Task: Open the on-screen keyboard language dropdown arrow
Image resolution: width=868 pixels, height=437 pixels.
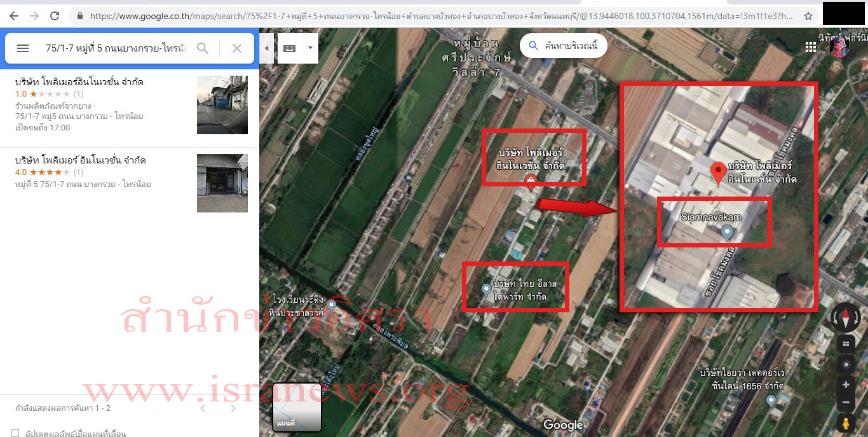Action: [x=310, y=48]
